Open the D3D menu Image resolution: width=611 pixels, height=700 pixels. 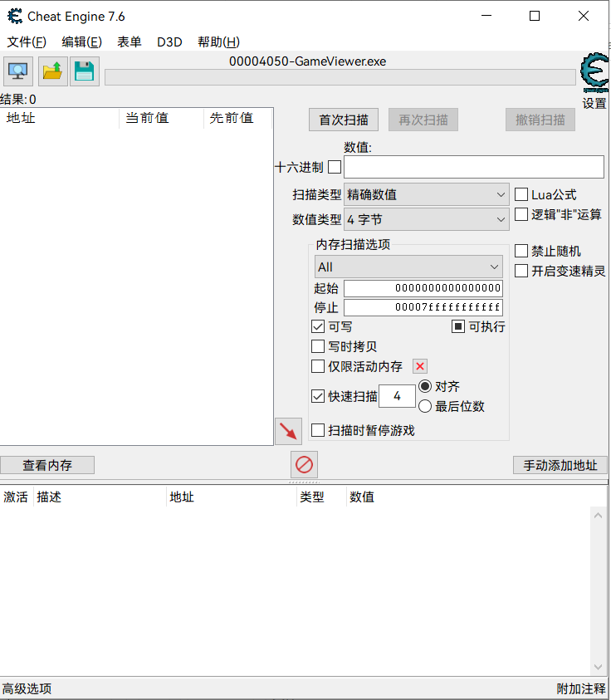point(169,42)
